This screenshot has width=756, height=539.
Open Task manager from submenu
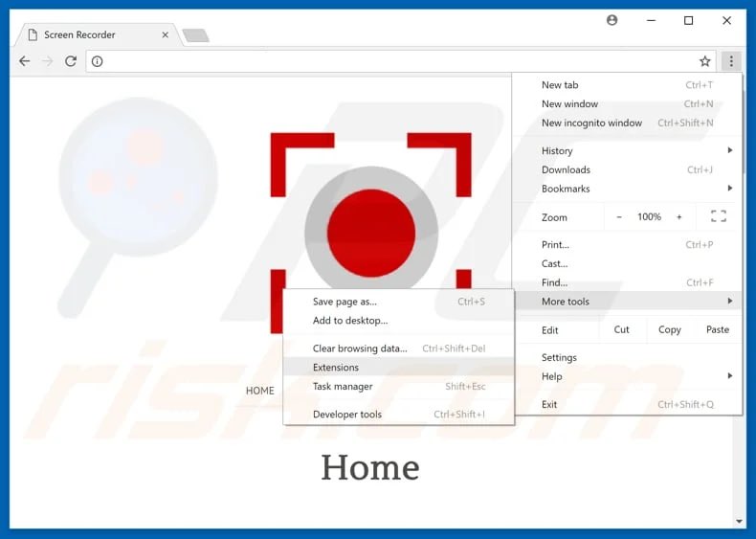399,386
